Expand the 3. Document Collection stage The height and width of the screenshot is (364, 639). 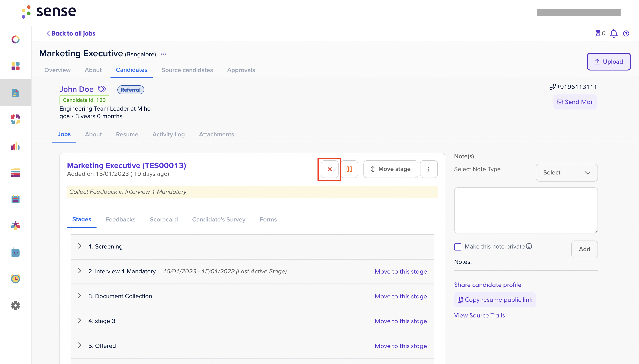click(x=80, y=296)
